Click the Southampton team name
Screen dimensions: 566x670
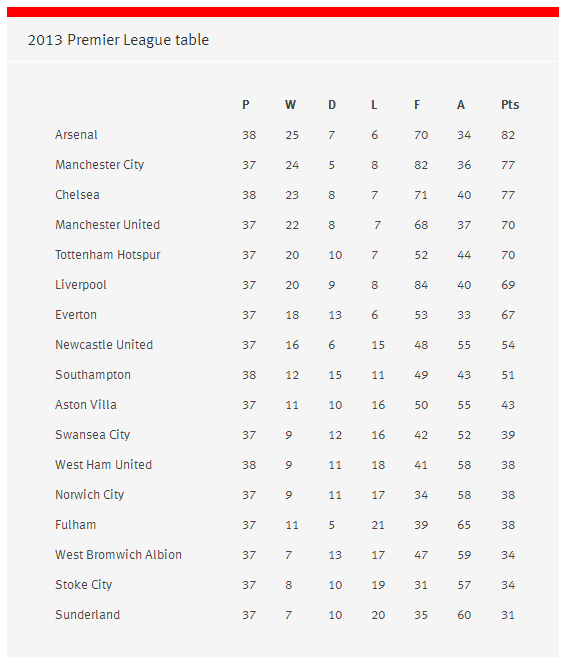93,375
